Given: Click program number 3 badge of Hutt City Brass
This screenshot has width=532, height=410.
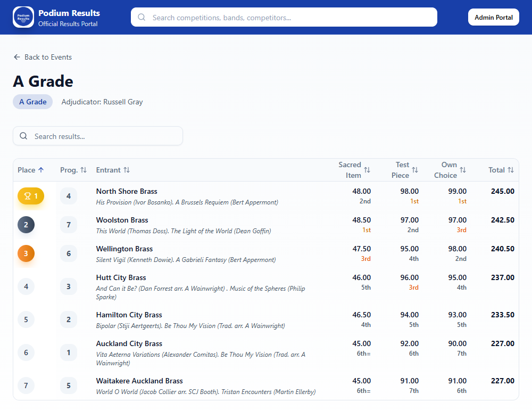Looking at the screenshot, I should tap(69, 286).
